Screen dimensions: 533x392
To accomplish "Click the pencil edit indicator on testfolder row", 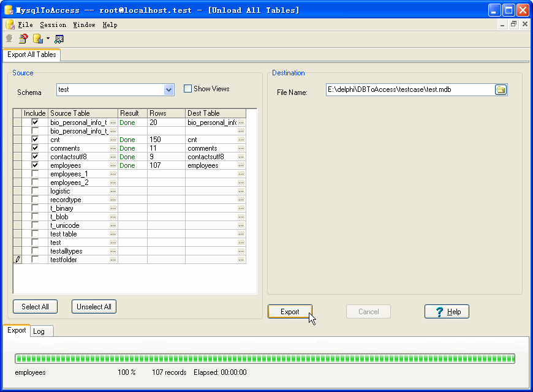I will coord(17,260).
